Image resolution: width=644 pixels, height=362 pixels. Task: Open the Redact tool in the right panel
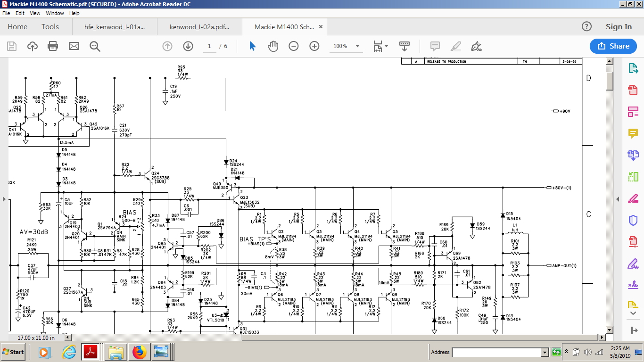633,198
